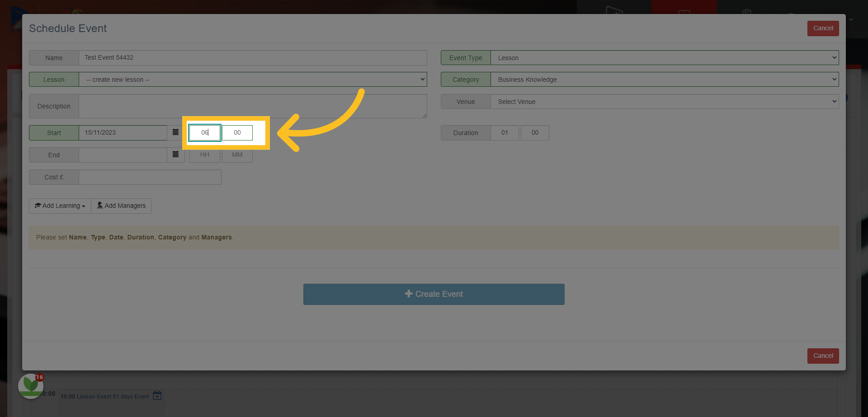Image resolution: width=868 pixels, height=417 pixels.
Task: Focus the event Name input field
Action: 253,58
